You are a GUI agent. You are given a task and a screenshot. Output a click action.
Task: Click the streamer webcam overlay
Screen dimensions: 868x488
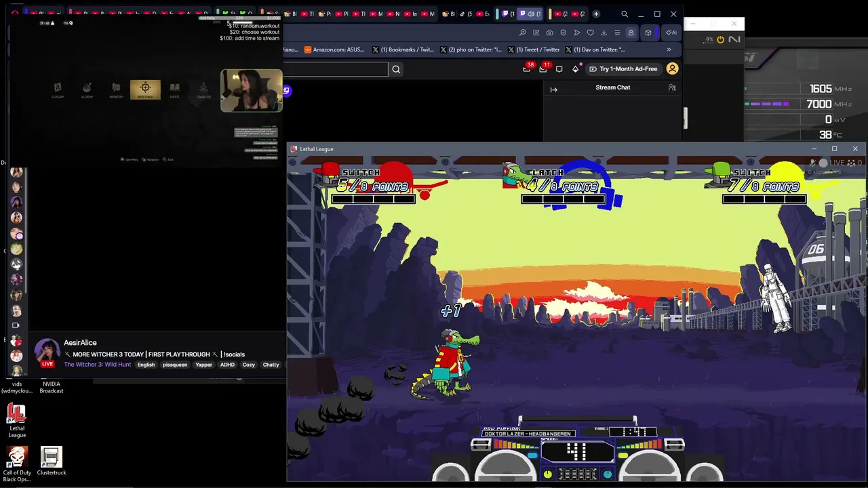252,90
